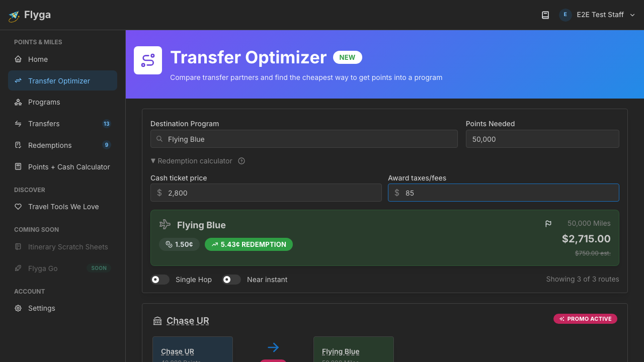This screenshot has height=362, width=644.
Task: Open Travel Tools We Love
Action: click(62, 207)
